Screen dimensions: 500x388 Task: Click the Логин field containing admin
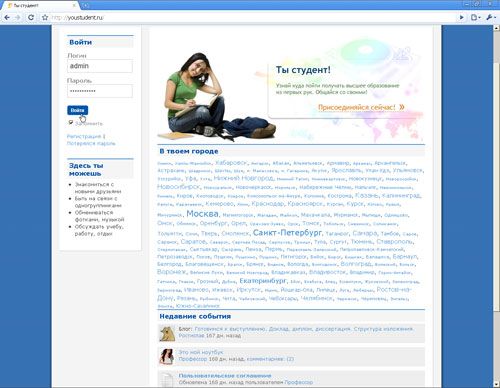click(x=100, y=66)
